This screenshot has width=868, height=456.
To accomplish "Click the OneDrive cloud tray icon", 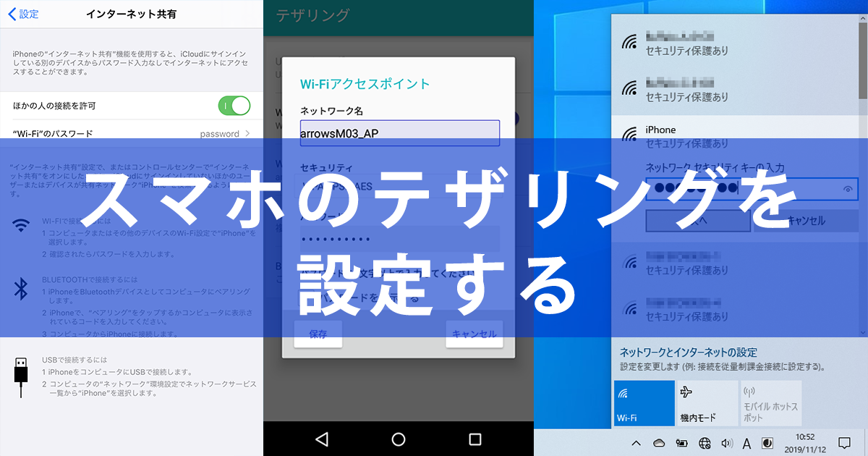I will [x=658, y=442].
